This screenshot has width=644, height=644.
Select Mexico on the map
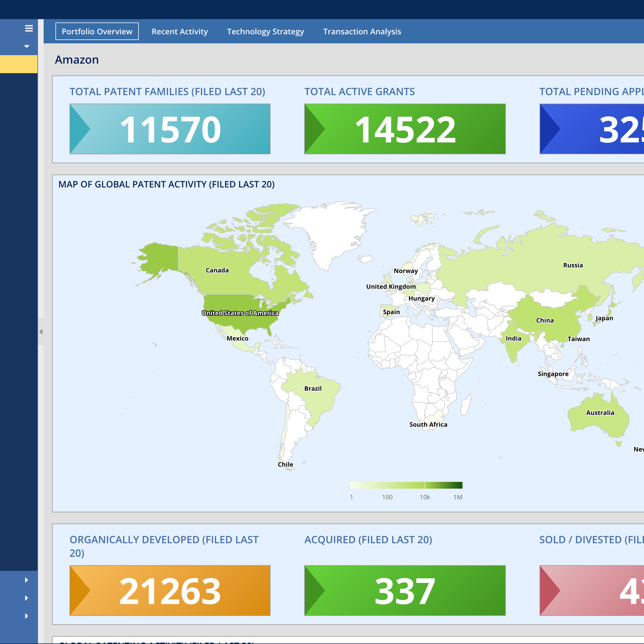tap(238, 338)
